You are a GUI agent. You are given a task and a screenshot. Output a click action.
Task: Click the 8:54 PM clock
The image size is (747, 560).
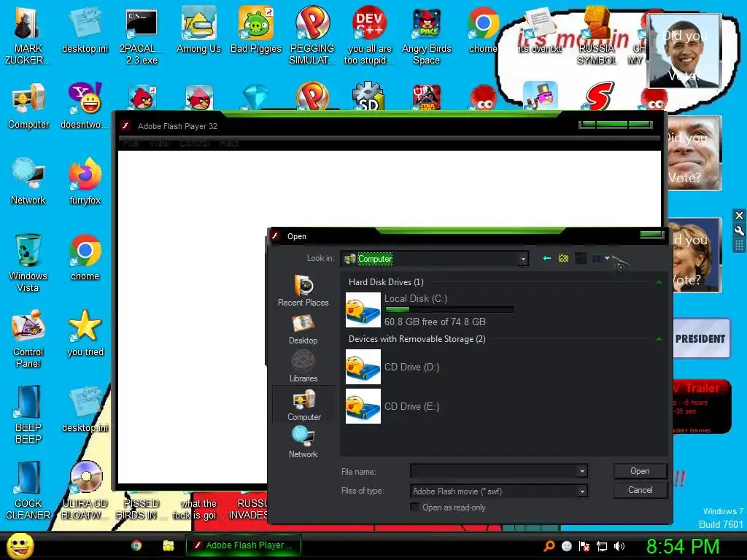[683, 546]
